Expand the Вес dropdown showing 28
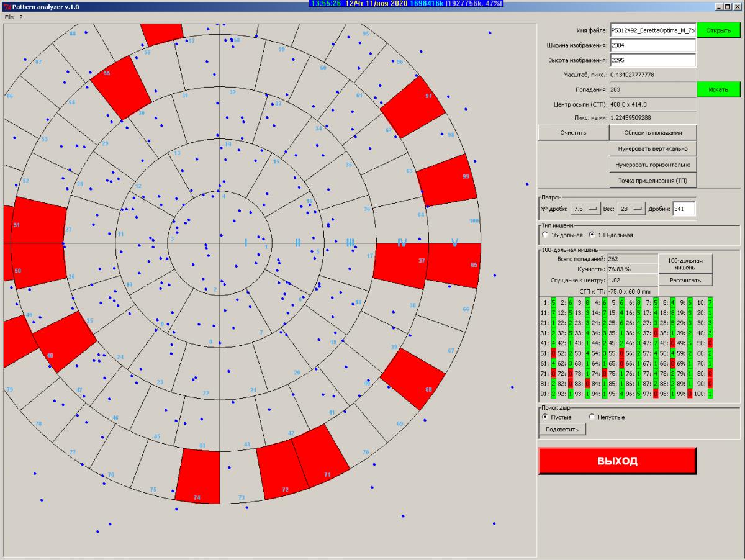This screenshot has height=560, width=745. point(631,209)
